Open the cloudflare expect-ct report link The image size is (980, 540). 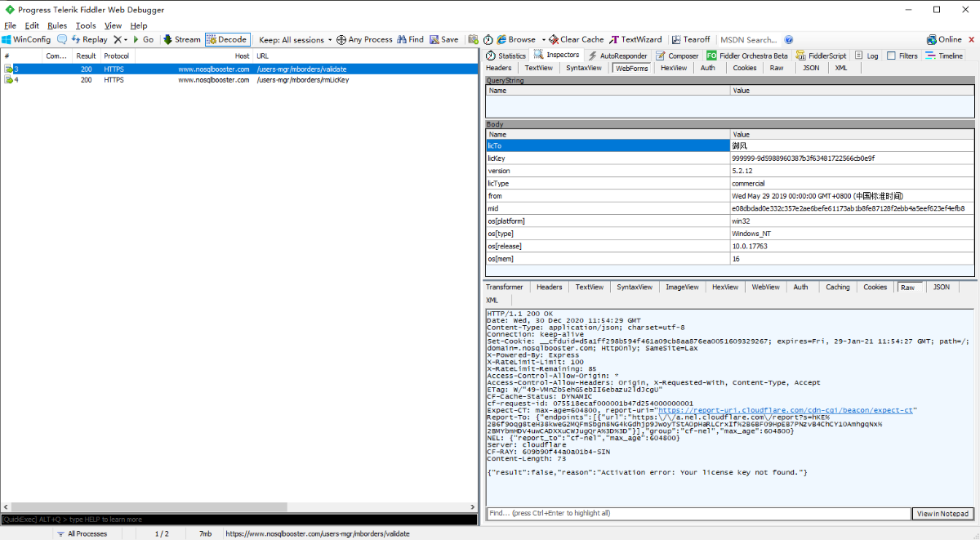(786, 409)
